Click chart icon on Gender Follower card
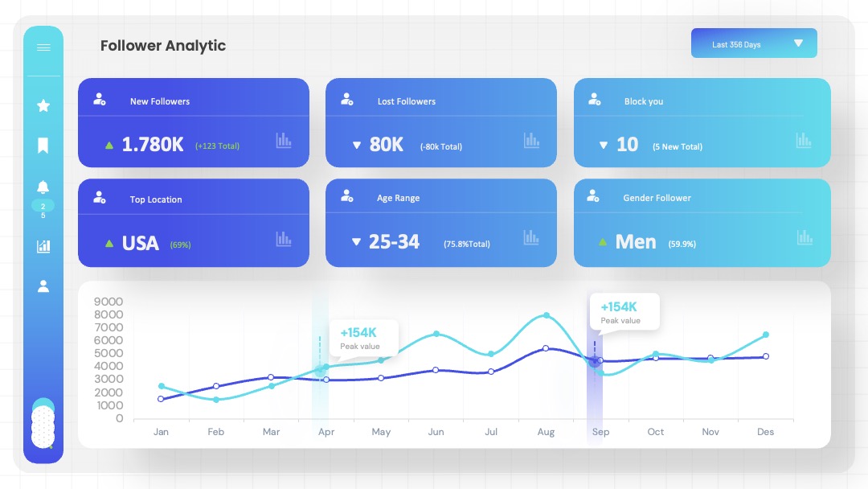868x489 pixels. [x=805, y=237]
